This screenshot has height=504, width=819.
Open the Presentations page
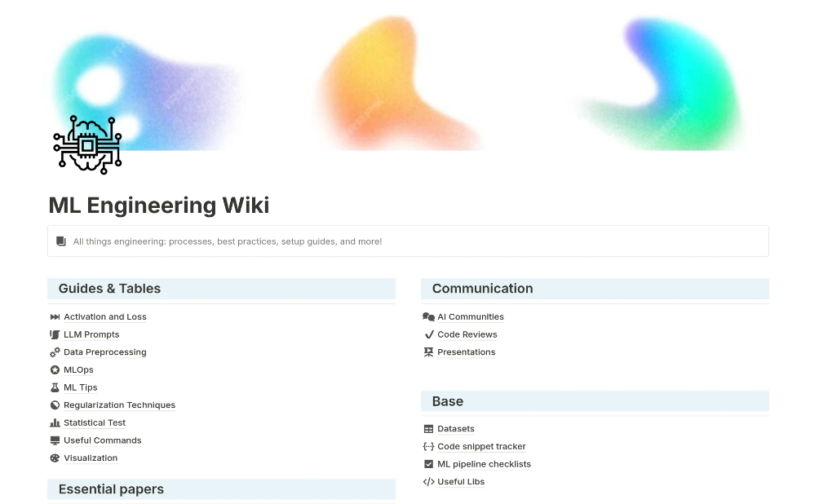[466, 352]
